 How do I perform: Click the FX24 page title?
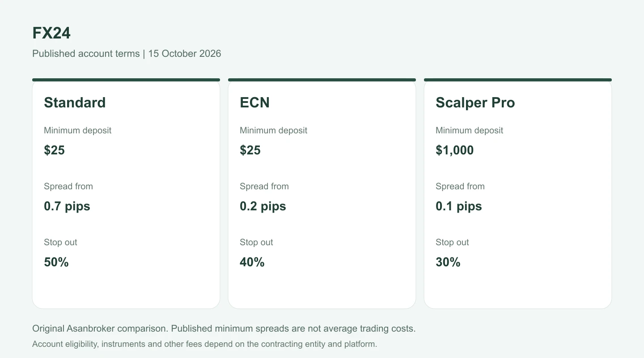click(51, 33)
